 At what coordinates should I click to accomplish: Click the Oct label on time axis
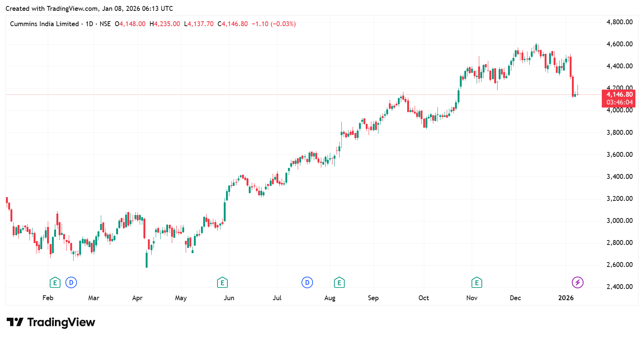[424, 298]
